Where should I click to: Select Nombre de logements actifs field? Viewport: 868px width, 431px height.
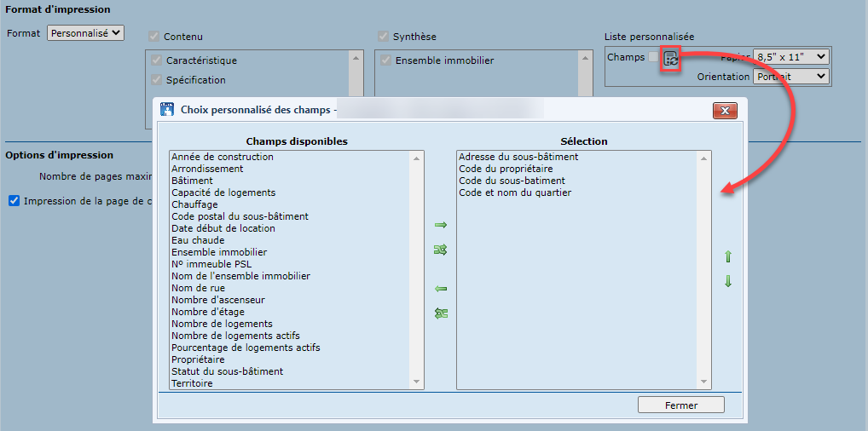tap(235, 336)
